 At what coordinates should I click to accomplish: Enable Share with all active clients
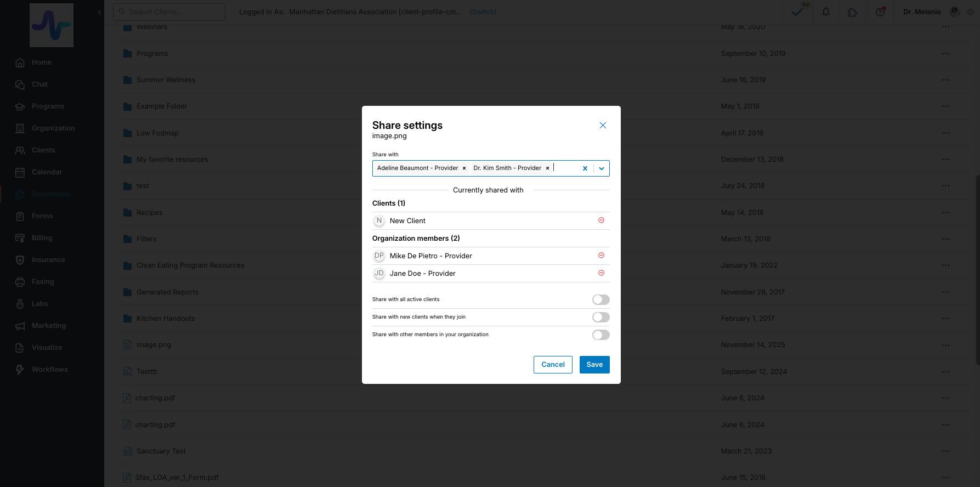[x=601, y=299]
